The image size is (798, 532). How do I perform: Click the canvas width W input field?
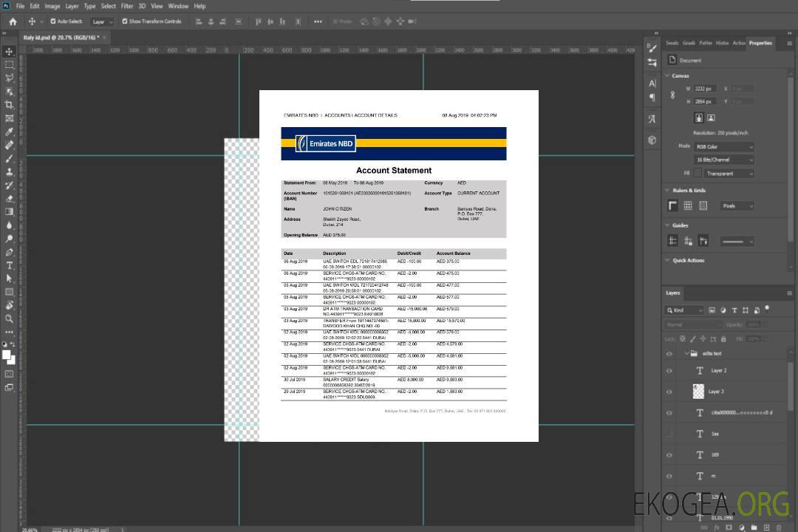[705, 89]
